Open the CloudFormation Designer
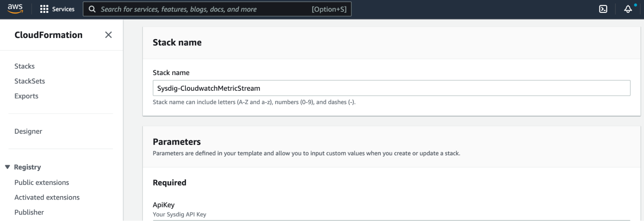The height and width of the screenshot is (221, 644). 28,131
